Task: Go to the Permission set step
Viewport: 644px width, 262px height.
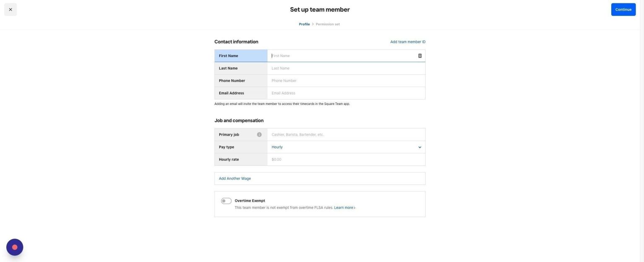Action: [328, 24]
